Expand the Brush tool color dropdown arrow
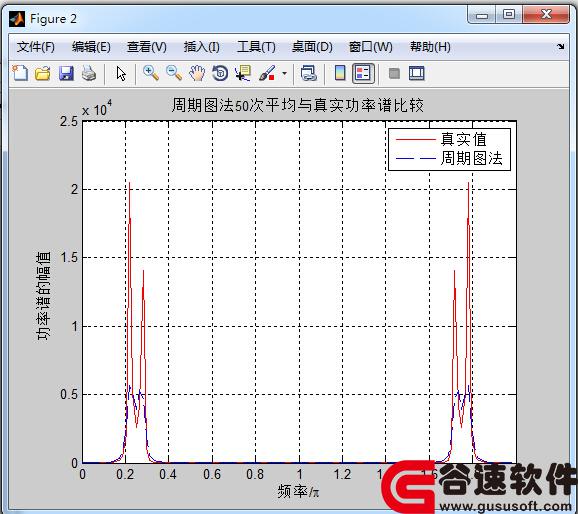This screenshot has height=514, width=578. point(284,73)
